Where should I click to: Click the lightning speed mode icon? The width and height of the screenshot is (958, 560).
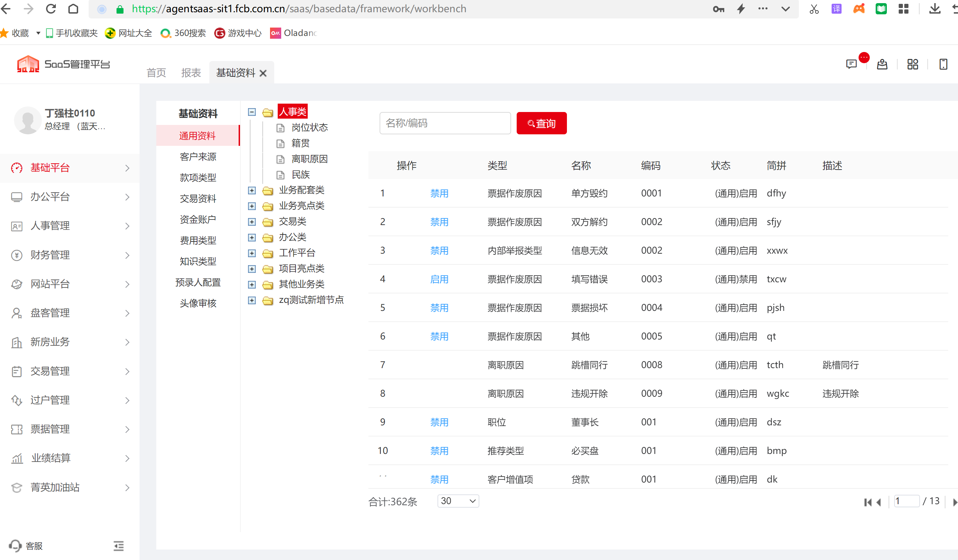(741, 9)
